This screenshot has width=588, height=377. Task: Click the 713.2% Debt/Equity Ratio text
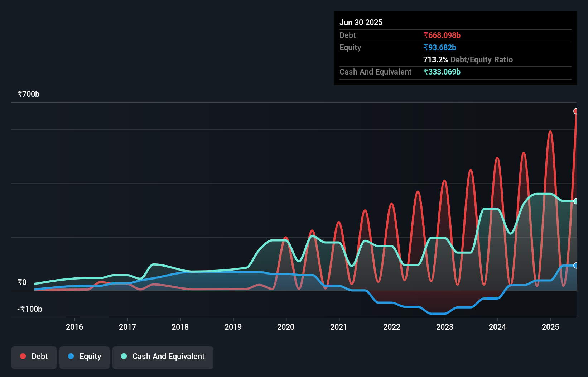(468, 59)
